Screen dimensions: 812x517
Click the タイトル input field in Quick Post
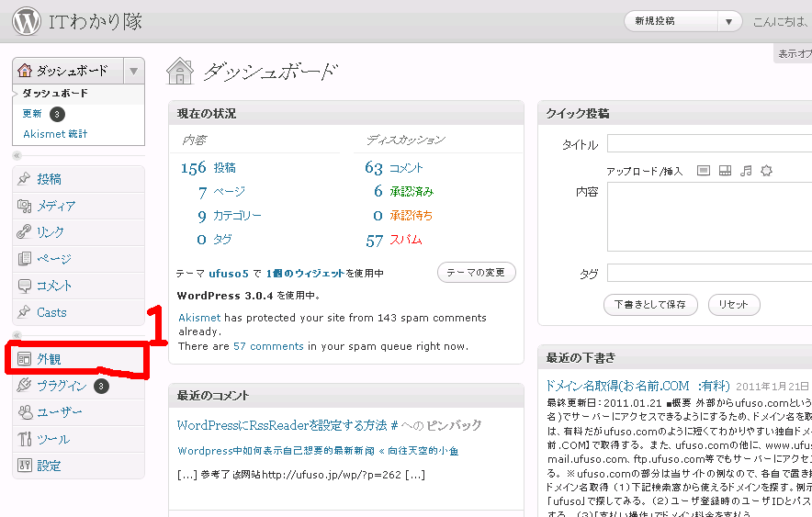click(709, 143)
